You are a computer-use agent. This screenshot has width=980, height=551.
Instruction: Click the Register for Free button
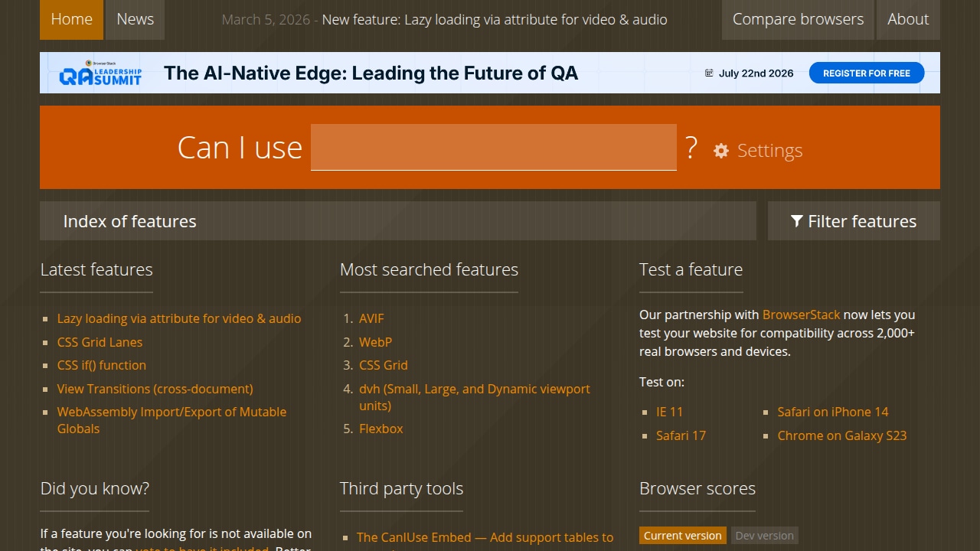click(867, 73)
